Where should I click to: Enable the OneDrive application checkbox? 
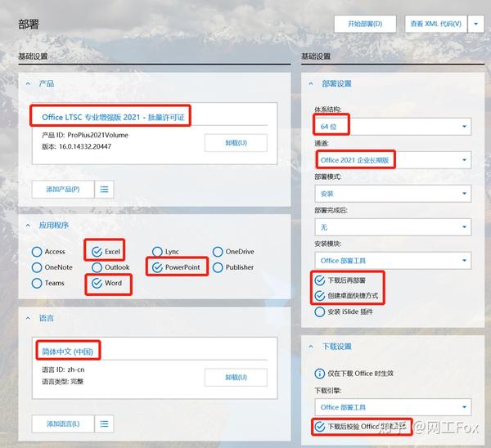tap(218, 252)
